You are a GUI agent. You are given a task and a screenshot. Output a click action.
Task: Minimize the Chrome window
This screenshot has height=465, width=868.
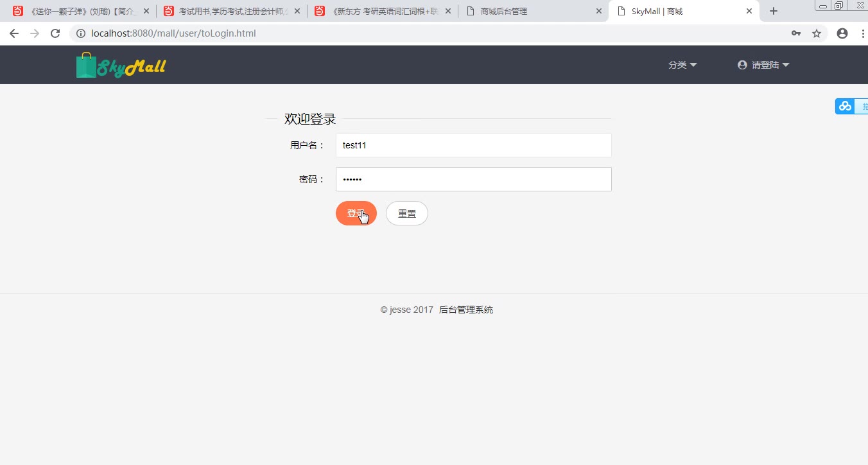823,5
